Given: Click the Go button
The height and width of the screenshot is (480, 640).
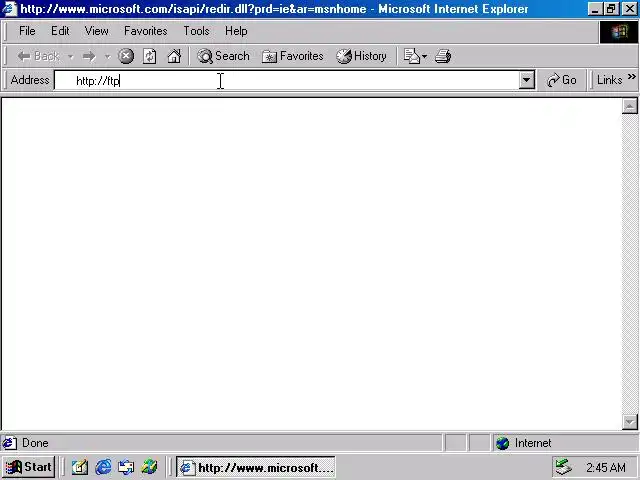Looking at the screenshot, I should tap(562, 80).
